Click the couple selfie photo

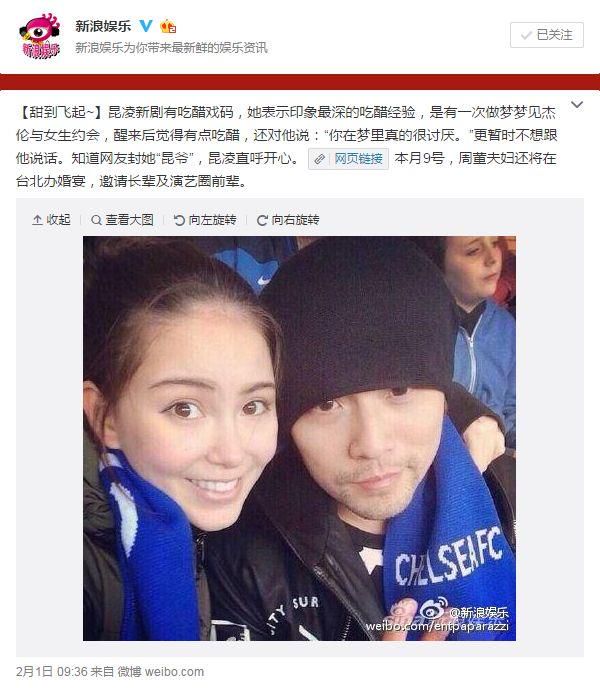coord(299,438)
